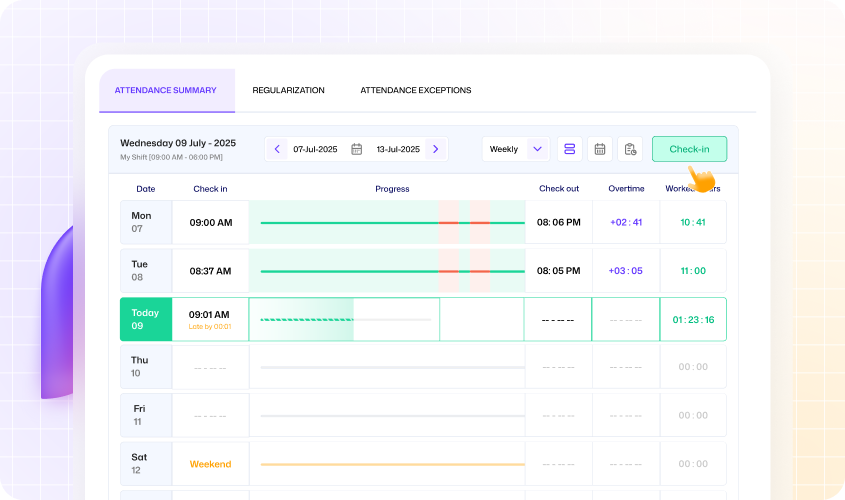Click Tuesday's 08:37 AM check-in time
This screenshot has width=845, height=500.
pyautogui.click(x=210, y=271)
